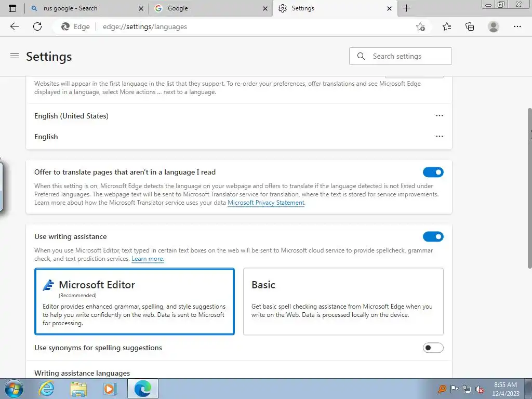
Task: Open More actions for English (United States)
Action: pos(440,116)
